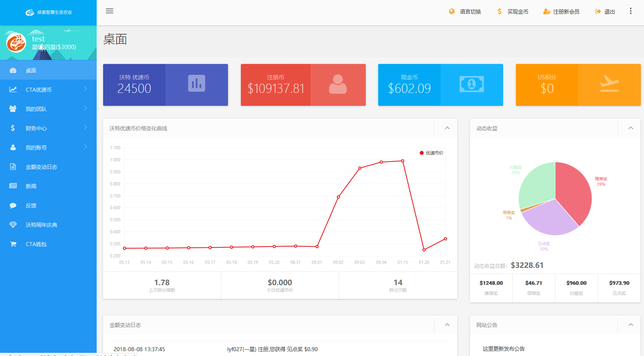Click the 01.15 data point on price chart

click(402, 161)
